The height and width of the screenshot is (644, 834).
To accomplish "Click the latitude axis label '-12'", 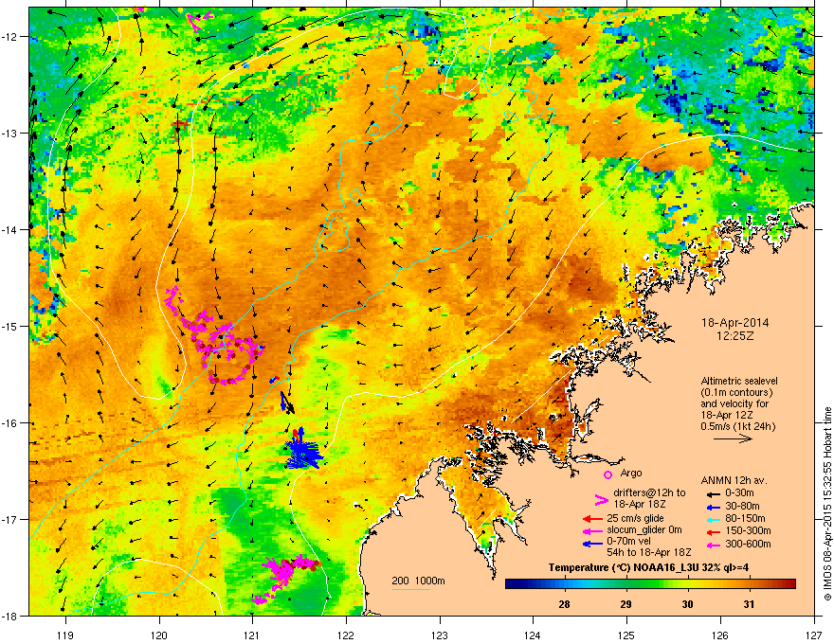I will click(x=10, y=36).
